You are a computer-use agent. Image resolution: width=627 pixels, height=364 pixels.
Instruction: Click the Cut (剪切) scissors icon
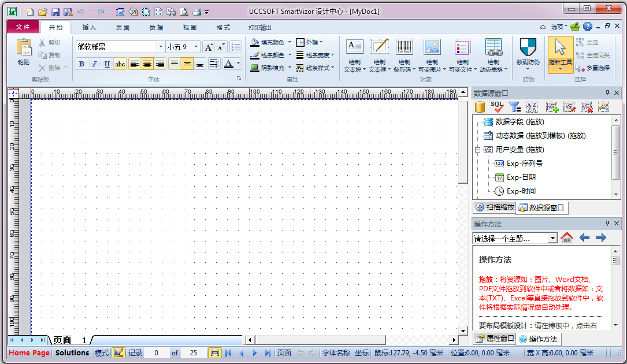(42, 42)
